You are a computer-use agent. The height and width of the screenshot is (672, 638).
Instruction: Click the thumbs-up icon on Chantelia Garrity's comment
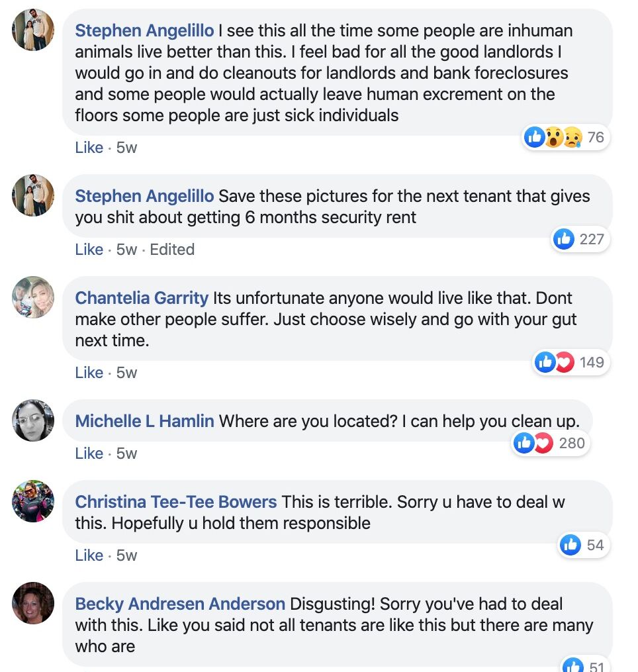545,362
